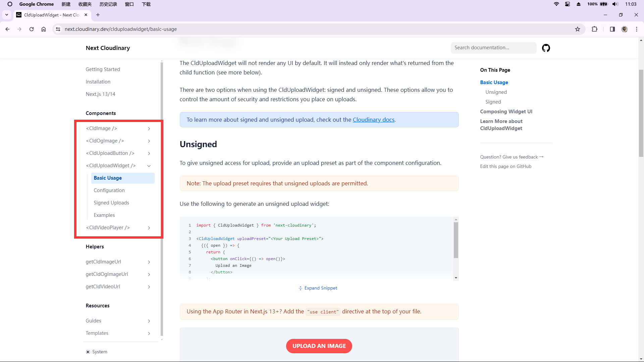Screen dimensions: 644x362
Task: Open the 窗口 menu
Action: 129,4
